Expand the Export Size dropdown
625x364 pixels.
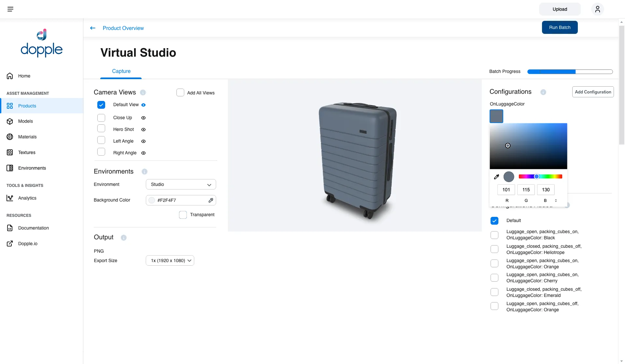click(170, 260)
